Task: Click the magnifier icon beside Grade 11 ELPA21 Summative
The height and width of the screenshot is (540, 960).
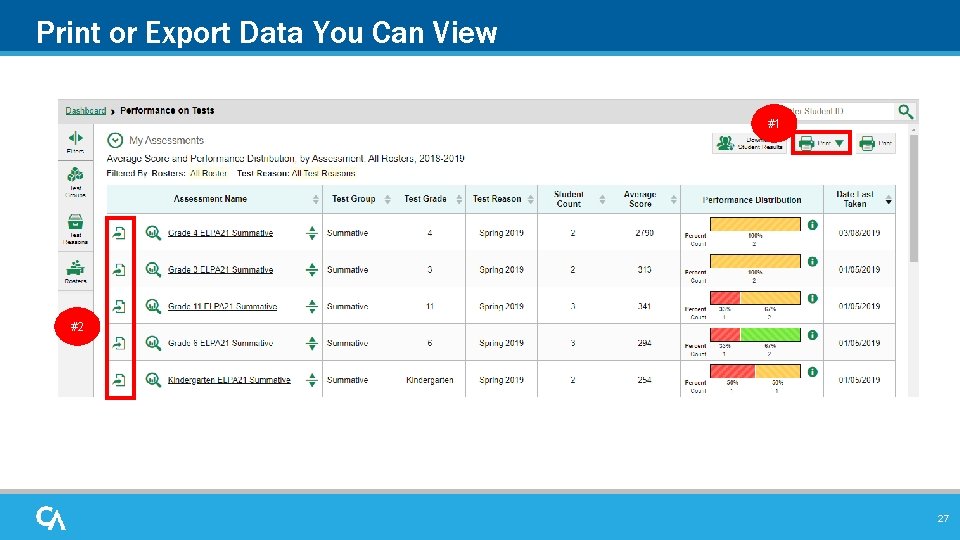Action: (x=153, y=306)
